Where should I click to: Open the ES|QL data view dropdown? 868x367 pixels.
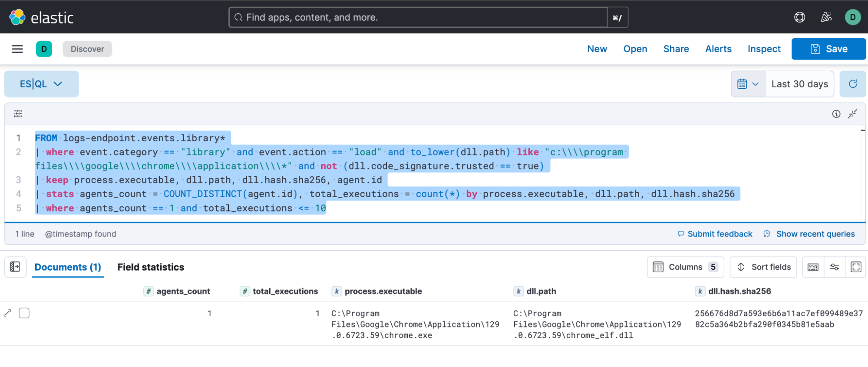tap(41, 84)
